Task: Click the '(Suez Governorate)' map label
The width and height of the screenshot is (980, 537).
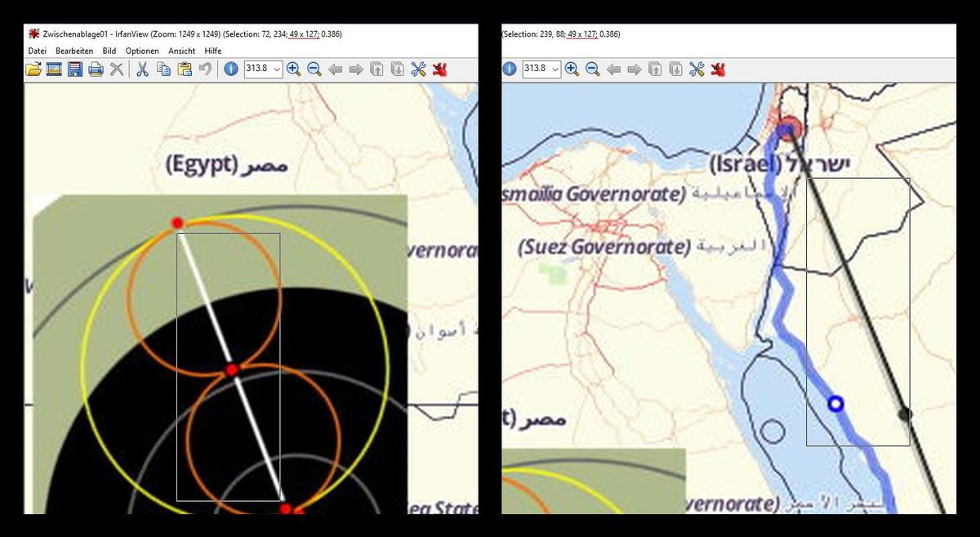Action: (x=604, y=246)
